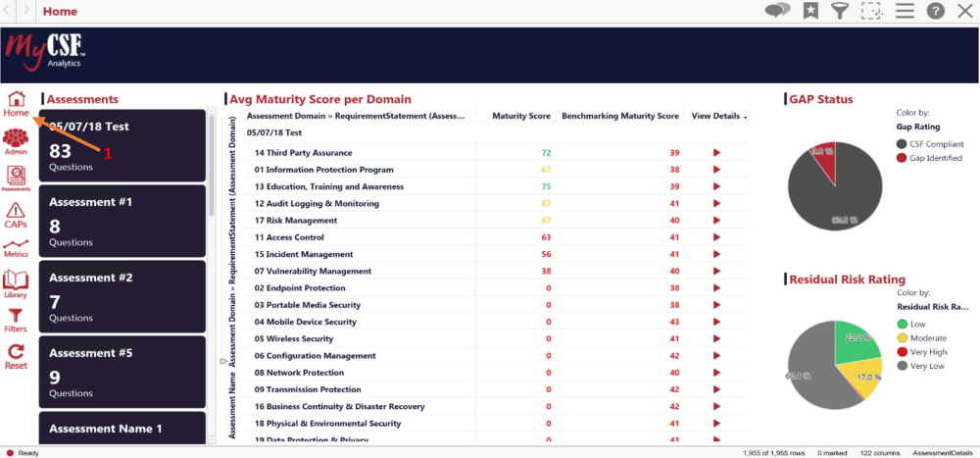Click the Assessment Domain column header
Screen dimensions: 980x458
(357, 116)
